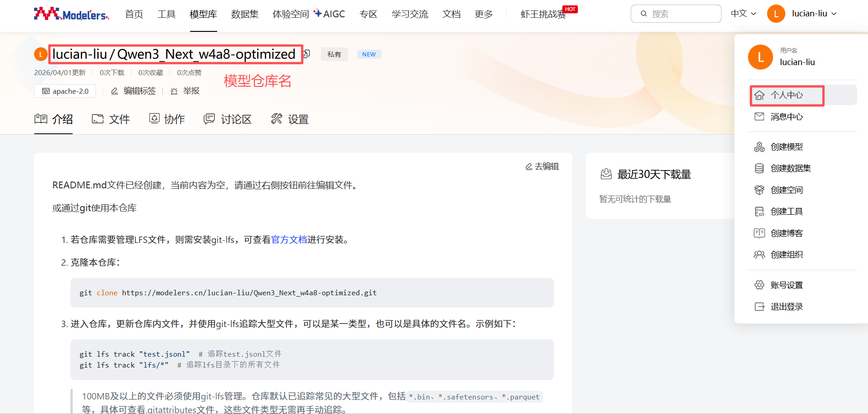
Task: Follow the 官方文档 link for git-lfs
Action: 289,240
